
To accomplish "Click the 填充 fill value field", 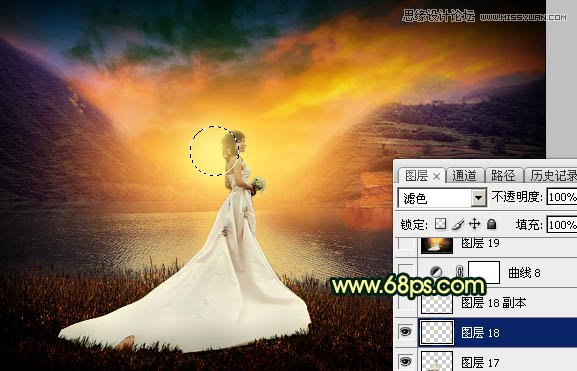I will (562, 225).
